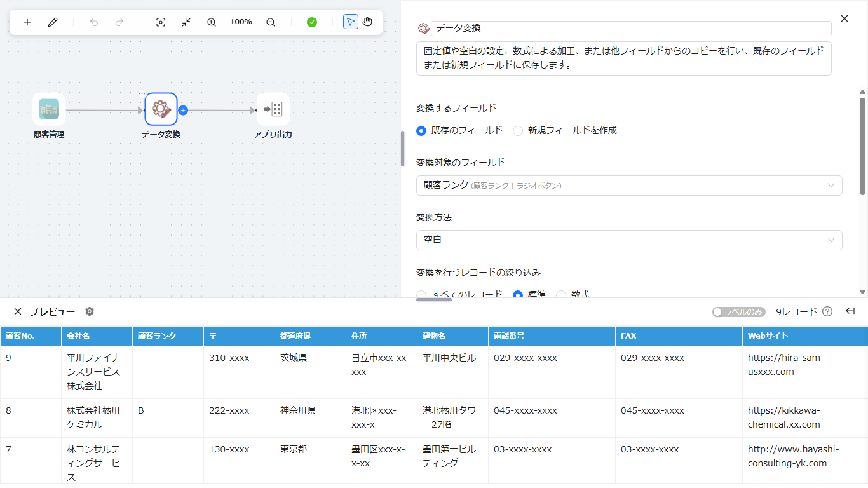Click the 100% zoom level indicator
Image resolution: width=868 pixels, height=488 pixels.
tap(241, 22)
